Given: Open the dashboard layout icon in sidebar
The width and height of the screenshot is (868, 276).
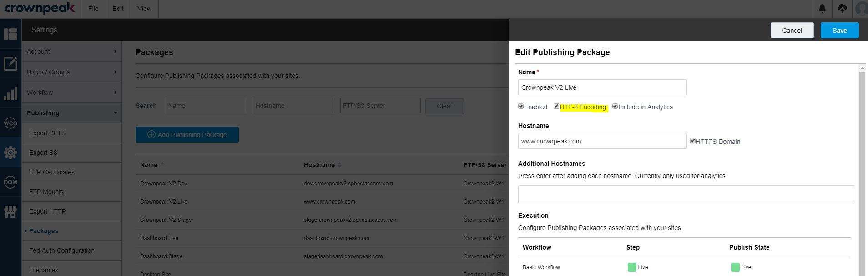Looking at the screenshot, I should click(x=10, y=34).
